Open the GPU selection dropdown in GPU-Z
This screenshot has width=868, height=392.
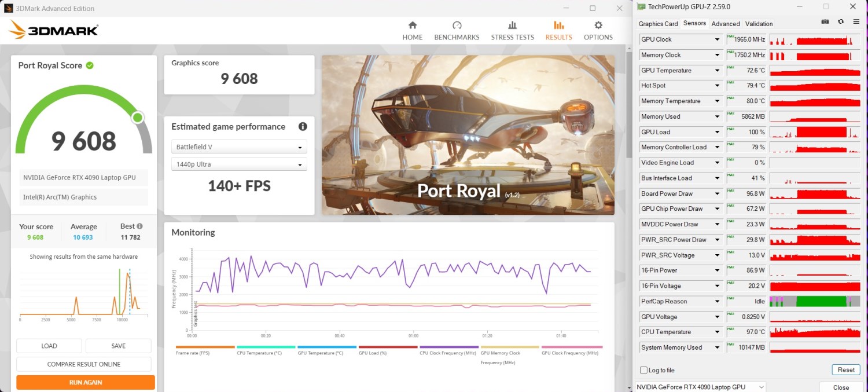(701, 387)
